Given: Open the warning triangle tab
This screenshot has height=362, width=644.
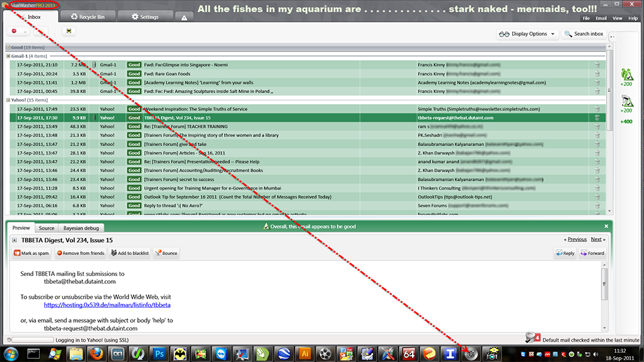Looking at the screenshot, I should 184,17.
